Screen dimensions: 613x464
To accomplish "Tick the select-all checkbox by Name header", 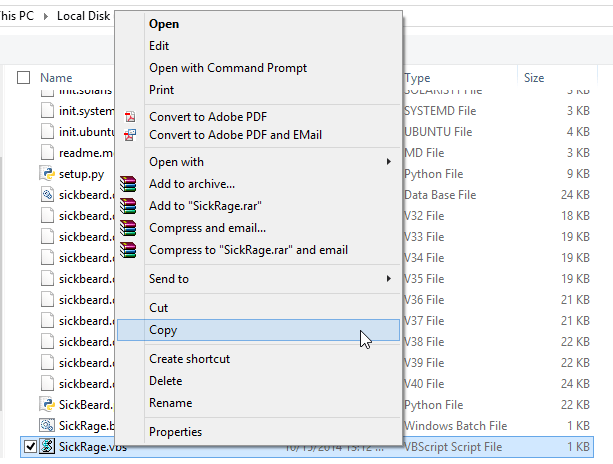I will [x=24, y=77].
